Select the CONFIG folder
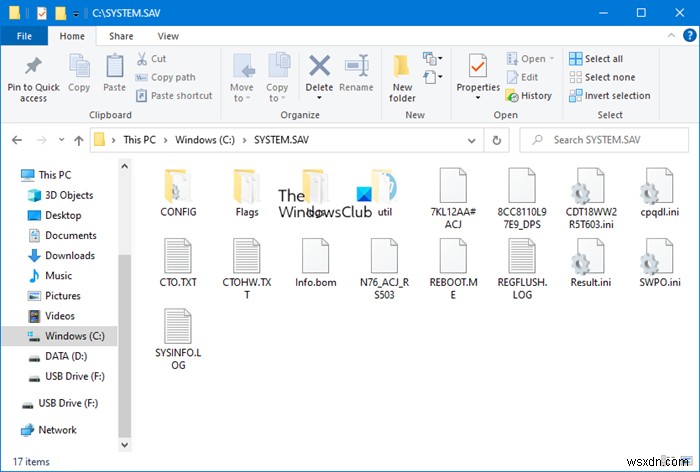700x472 pixels. point(178,193)
